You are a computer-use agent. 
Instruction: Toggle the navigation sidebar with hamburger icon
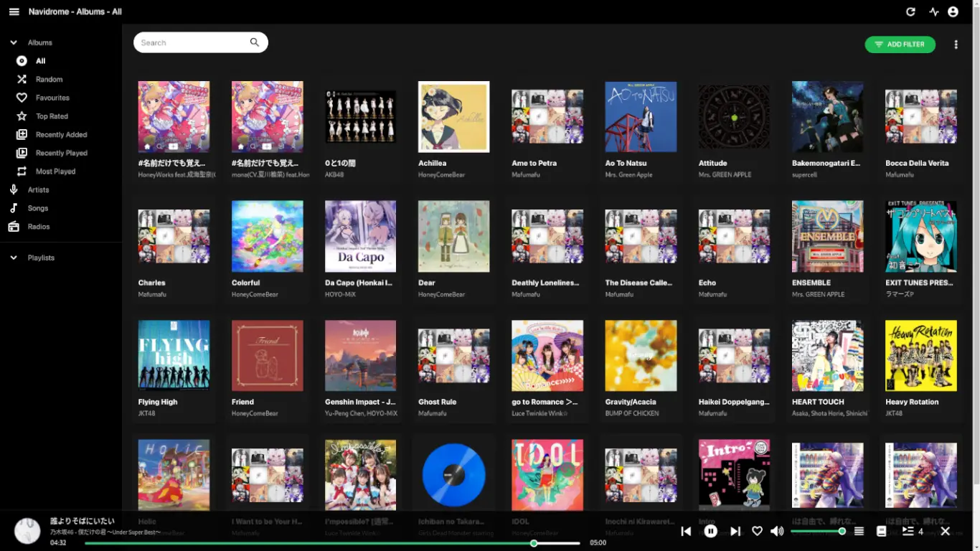14,11
